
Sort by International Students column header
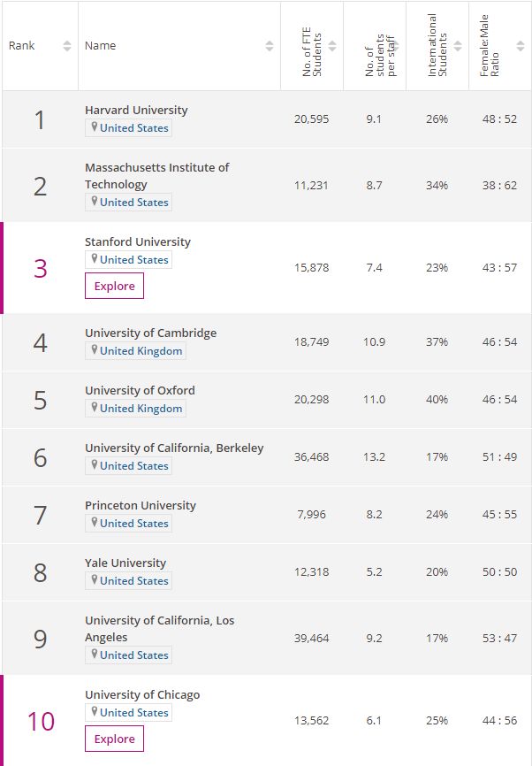point(437,46)
